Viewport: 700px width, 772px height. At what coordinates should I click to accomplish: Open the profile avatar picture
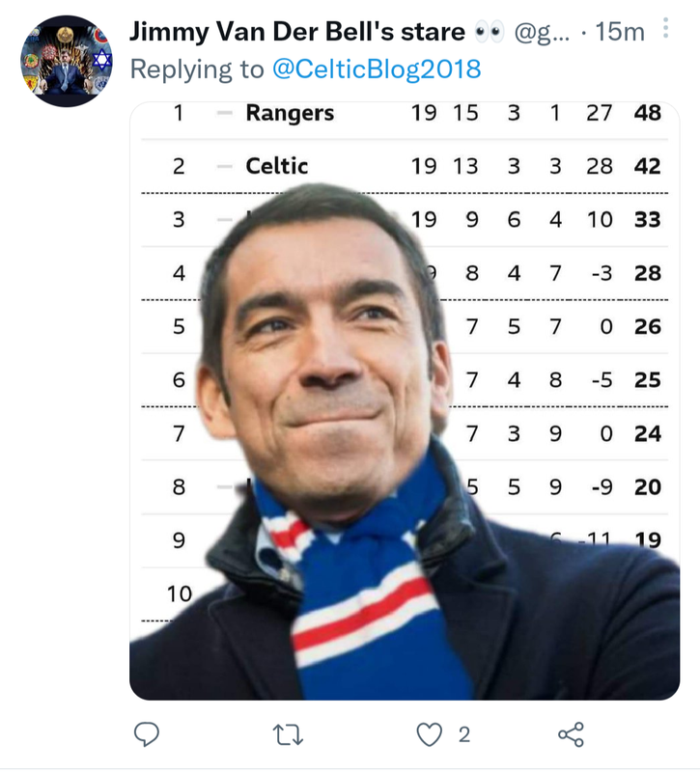pyautogui.click(x=67, y=61)
